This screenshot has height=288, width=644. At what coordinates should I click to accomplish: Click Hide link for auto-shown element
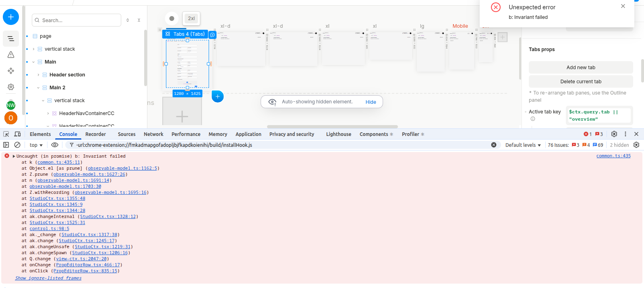[x=371, y=102]
